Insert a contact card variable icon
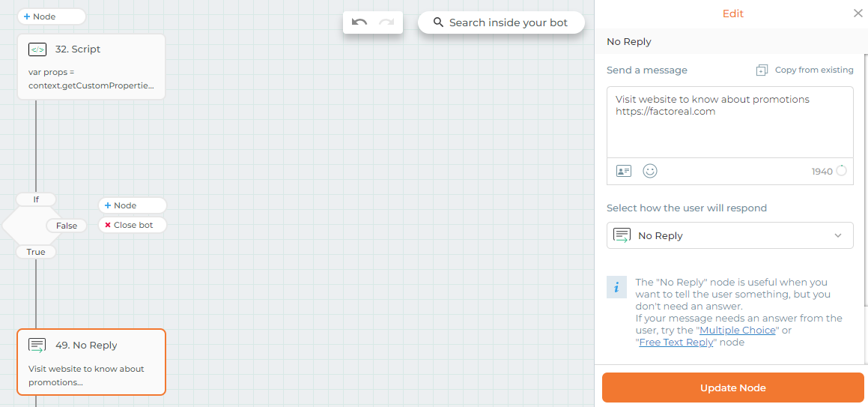The width and height of the screenshot is (868, 407). (x=624, y=171)
